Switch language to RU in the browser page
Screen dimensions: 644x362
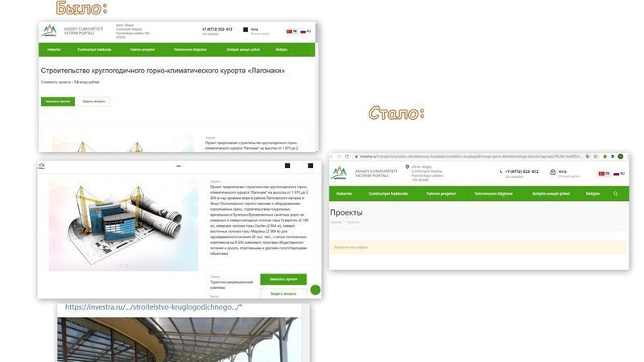pos(619,174)
